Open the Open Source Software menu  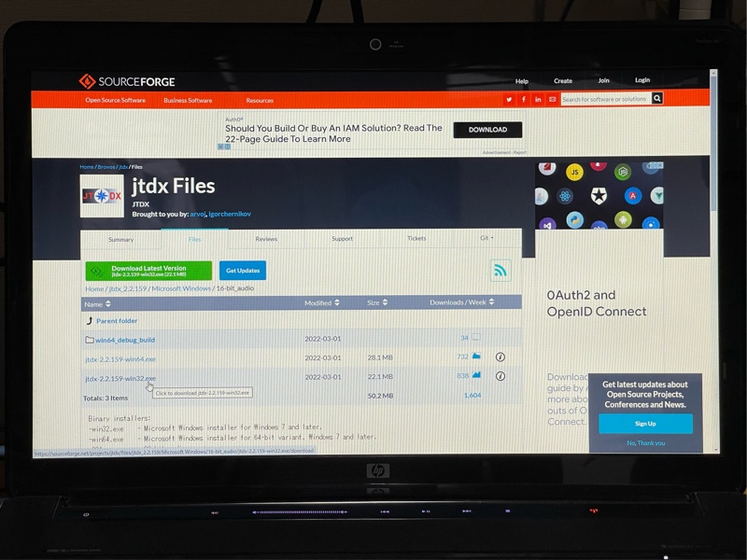click(x=115, y=100)
